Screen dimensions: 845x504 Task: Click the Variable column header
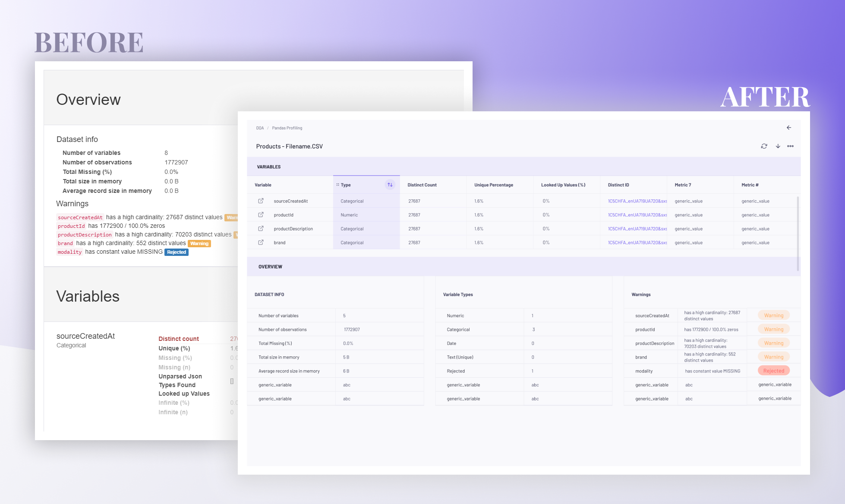click(x=263, y=185)
